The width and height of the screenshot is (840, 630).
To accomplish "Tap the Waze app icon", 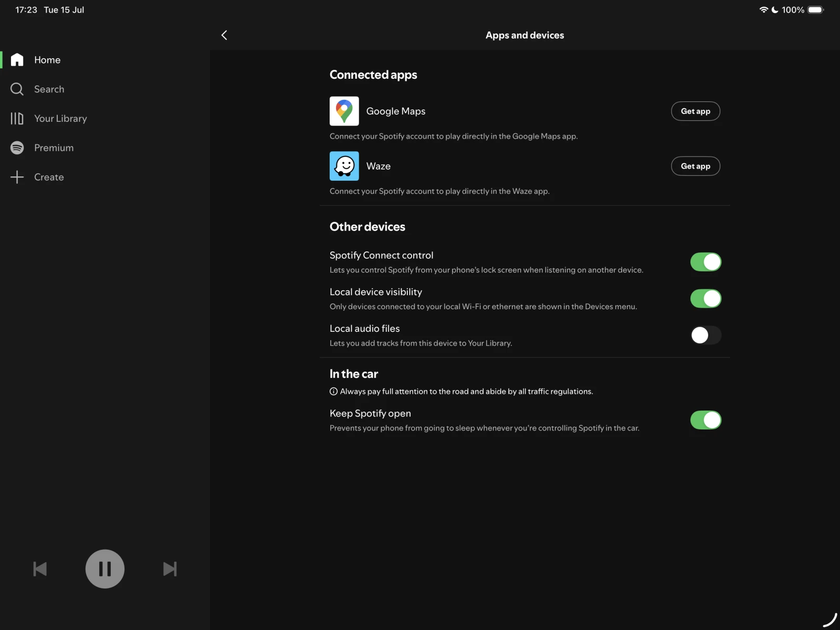I will coord(344,166).
